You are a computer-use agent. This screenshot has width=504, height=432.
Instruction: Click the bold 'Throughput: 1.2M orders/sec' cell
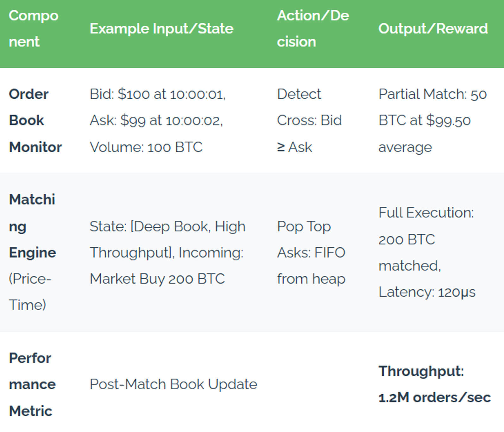pyautogui.click(x=434, y=384)
